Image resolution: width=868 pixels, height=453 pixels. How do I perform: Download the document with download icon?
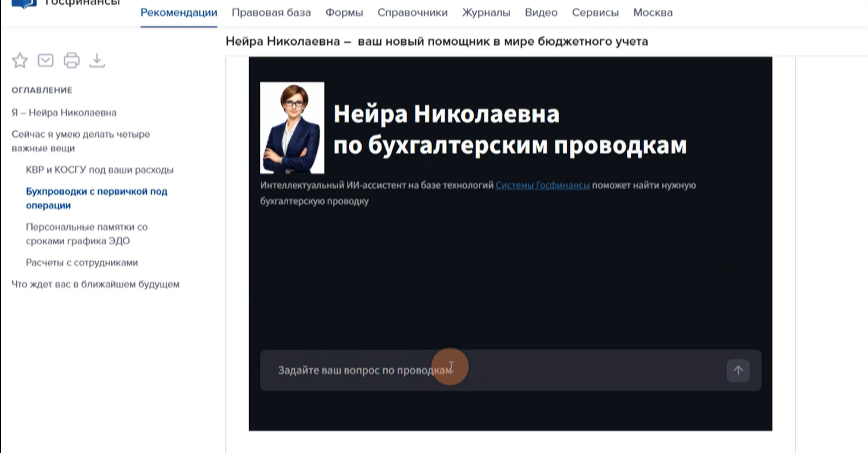tap(97, 60)
